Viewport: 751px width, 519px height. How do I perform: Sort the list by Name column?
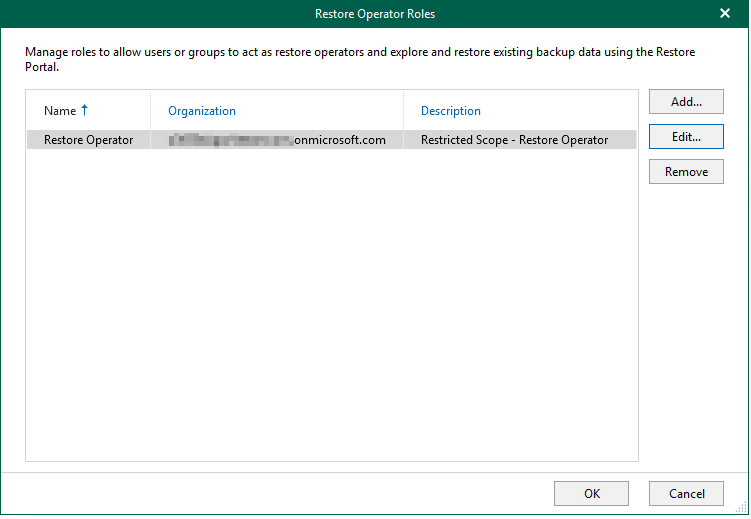pos(60,111)
